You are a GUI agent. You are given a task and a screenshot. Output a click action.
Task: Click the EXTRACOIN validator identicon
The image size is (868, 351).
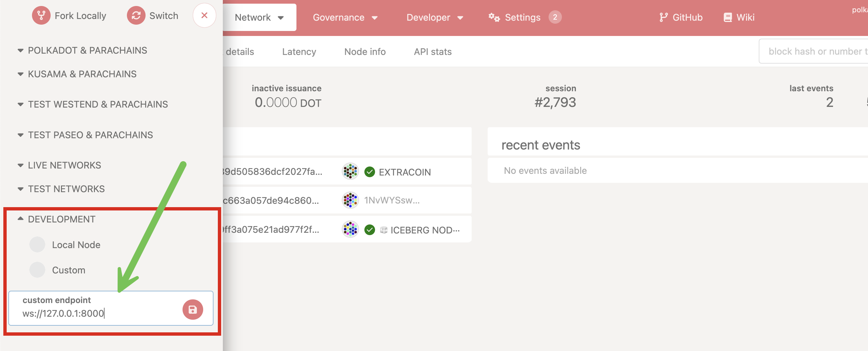[x=350, y=172]
